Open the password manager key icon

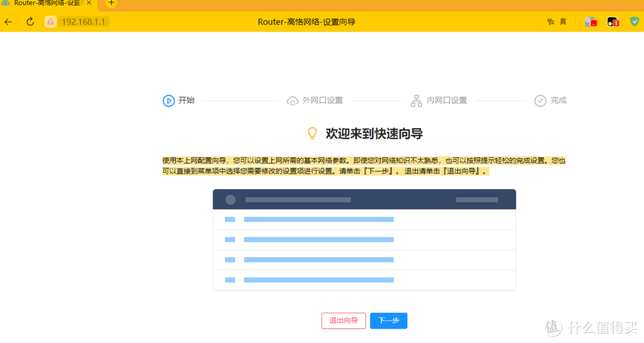550,21
